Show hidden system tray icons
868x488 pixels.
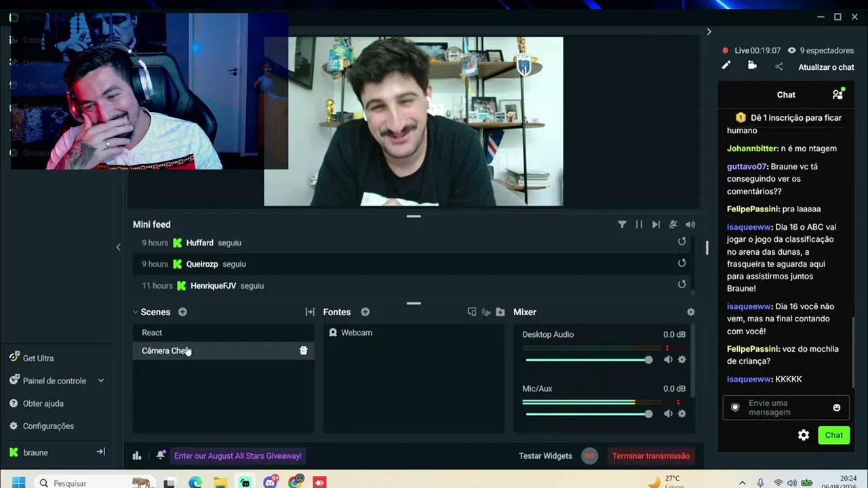pos(743,483)
